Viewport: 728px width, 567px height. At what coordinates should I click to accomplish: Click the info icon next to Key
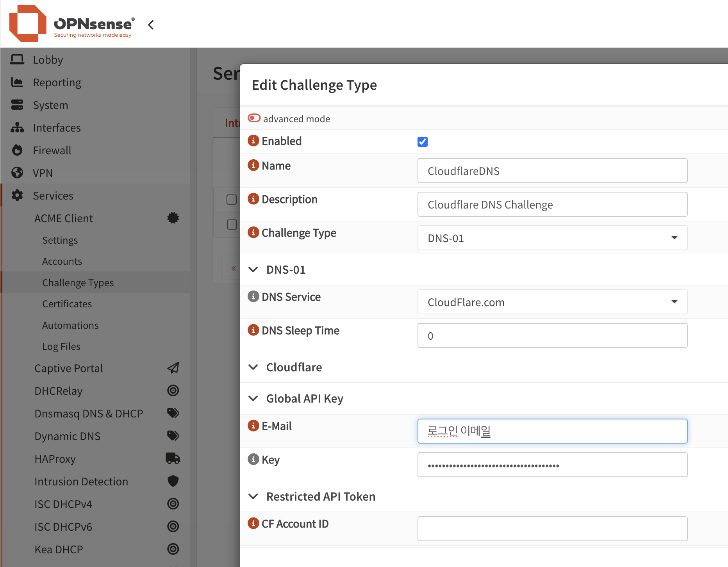coord(253,459)
